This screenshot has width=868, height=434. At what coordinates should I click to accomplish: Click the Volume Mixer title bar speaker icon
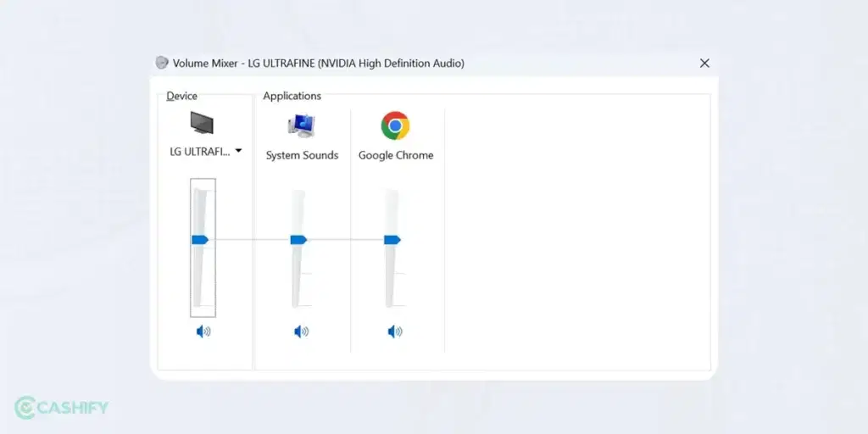pos(162,63)
